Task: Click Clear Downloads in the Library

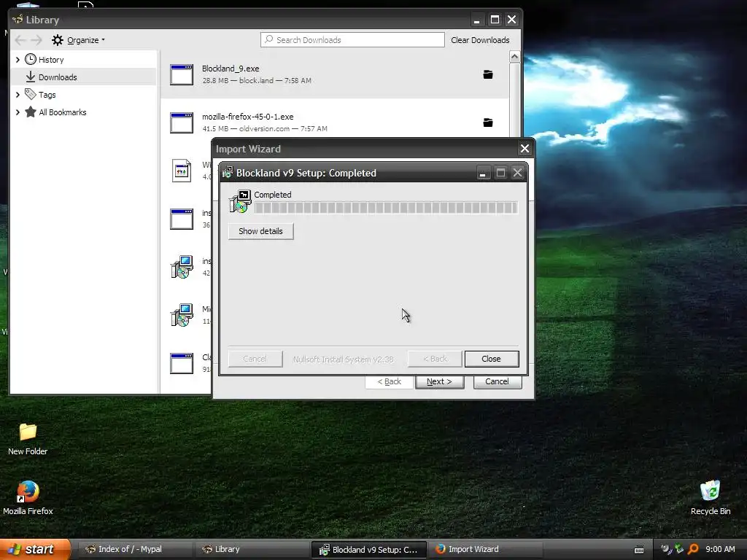Action: [480, 40]
